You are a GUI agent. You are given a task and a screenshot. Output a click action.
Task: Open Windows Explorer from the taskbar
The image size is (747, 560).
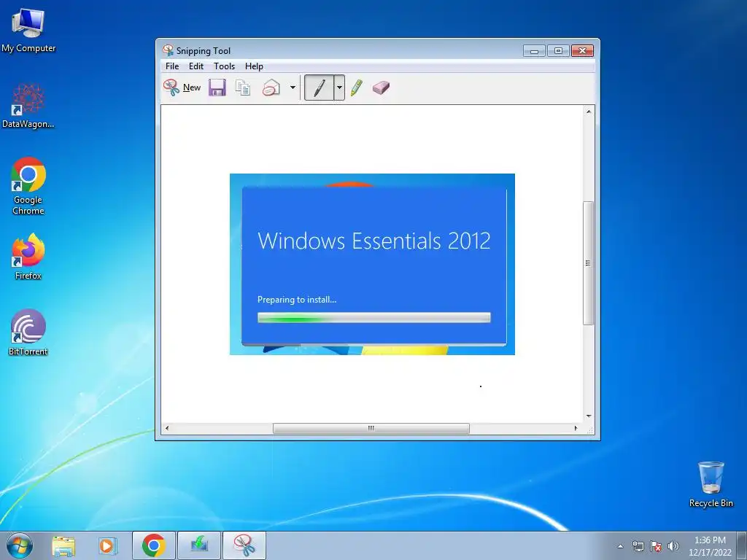click(63, 546)
